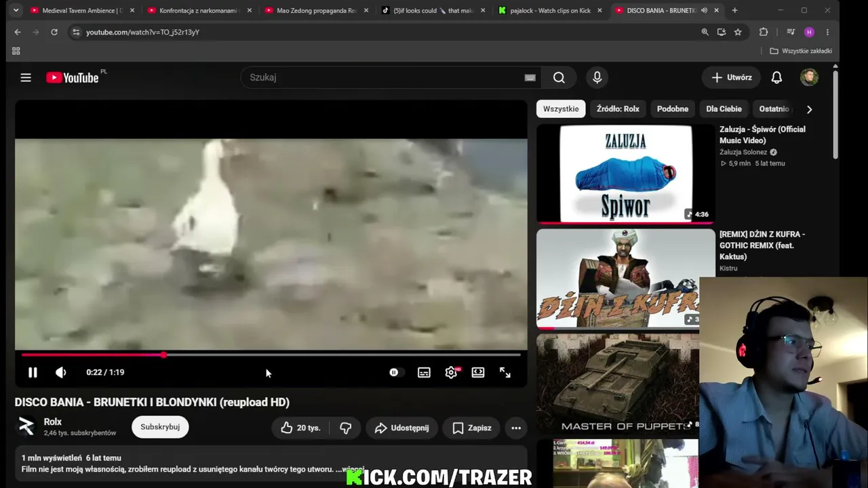This screenshot has width=868, height=488.
Task: Select the Wszystkie filter chip
Action: 561,108
